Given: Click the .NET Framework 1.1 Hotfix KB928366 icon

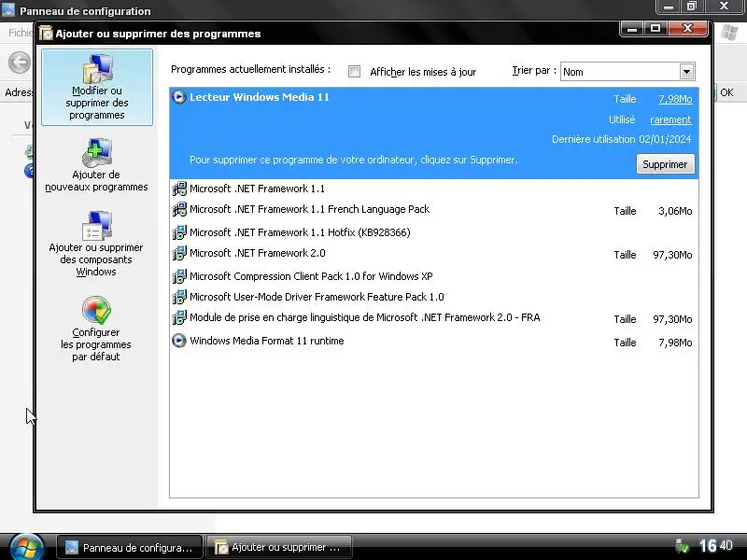Looking at the screenshot, I should (179, 232).
